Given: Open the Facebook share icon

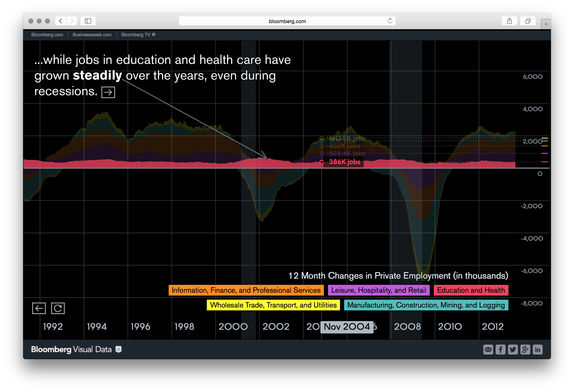Looking at the screenshot, I should click(501, 349).
